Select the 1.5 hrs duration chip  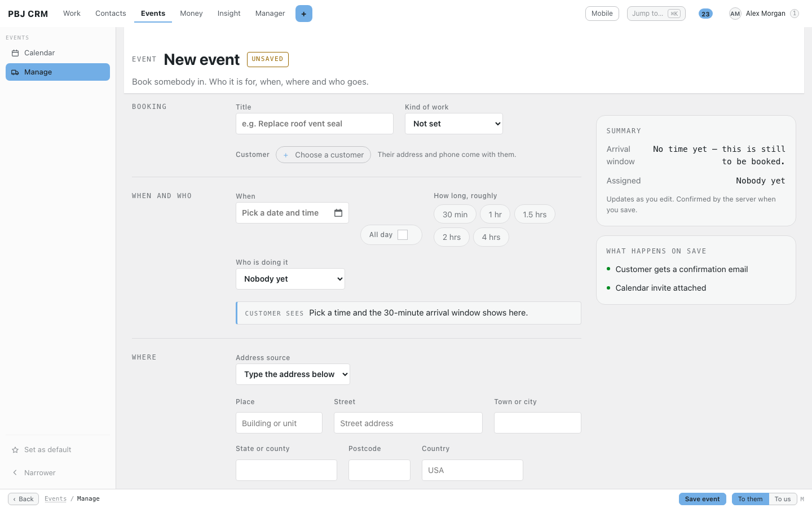535,214
